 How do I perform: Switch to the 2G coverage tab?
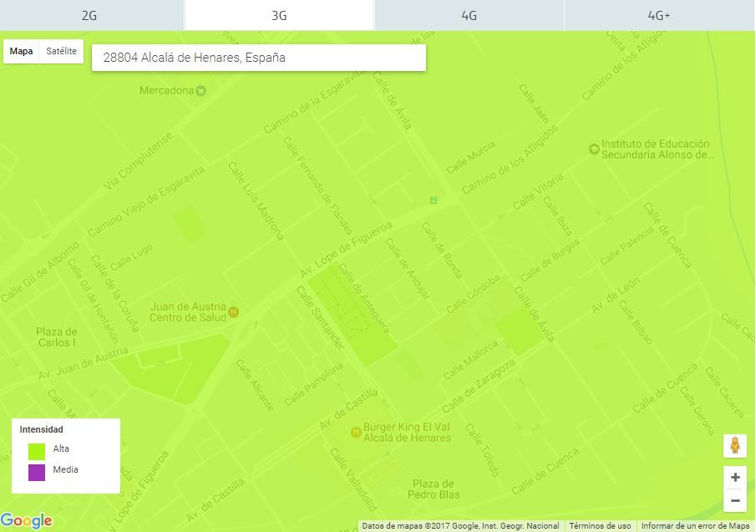coord(91,15)
